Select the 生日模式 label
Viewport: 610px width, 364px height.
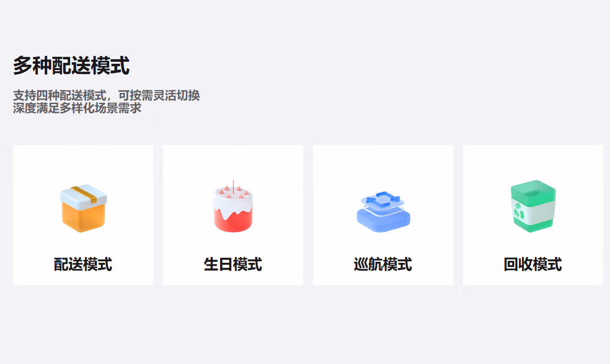tap(233, 265)
